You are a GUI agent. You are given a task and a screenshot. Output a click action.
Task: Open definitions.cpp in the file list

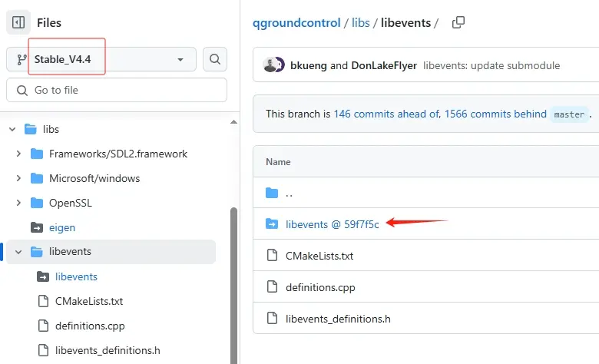pyautogui.click(x=320, y=287)
